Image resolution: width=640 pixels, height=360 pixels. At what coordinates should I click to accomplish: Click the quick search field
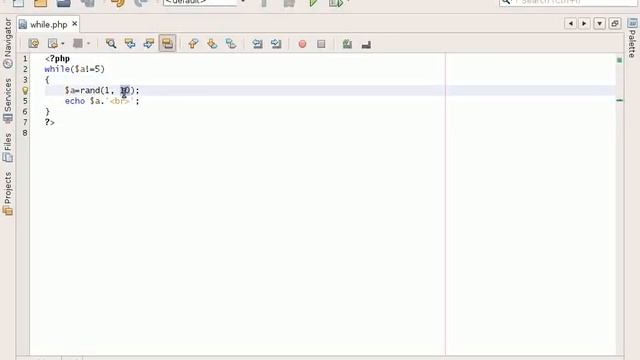tap(567, 2)
